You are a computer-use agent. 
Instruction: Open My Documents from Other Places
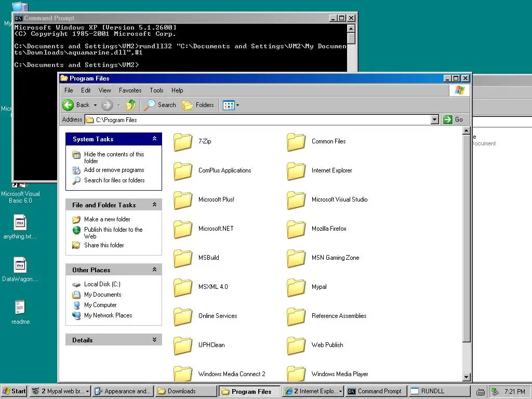(102, 295)
